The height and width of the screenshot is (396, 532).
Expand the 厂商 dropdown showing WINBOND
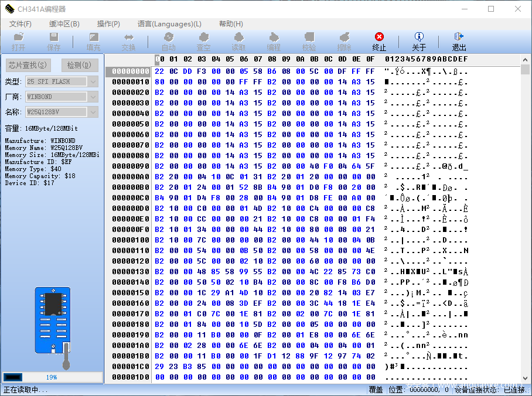point(93,97)
